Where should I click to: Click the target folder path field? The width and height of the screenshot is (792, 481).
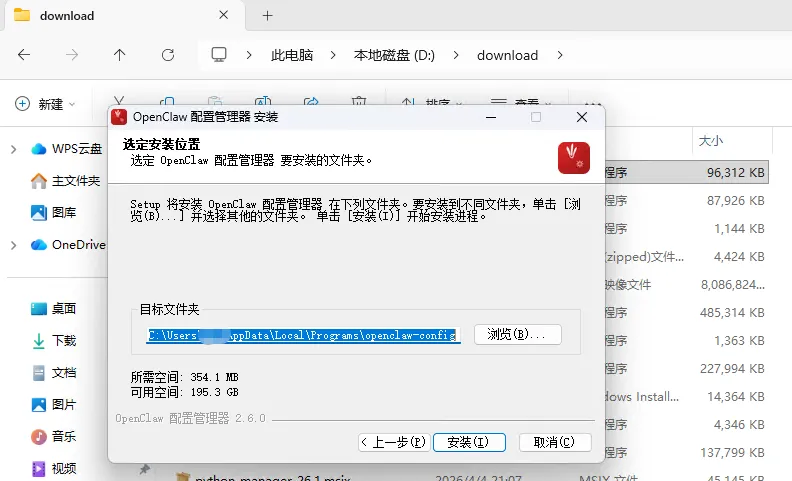pos(303,335)
